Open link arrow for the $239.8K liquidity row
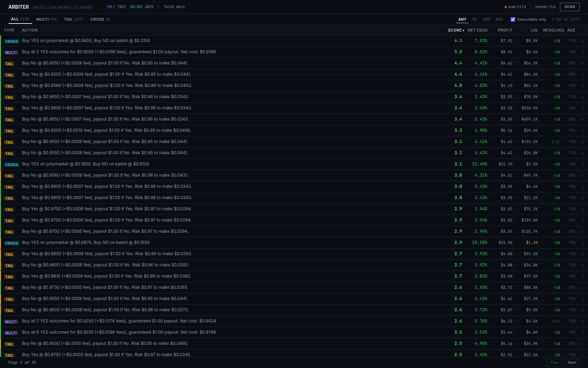Viewport: 588px width, 368px height. 583,220
